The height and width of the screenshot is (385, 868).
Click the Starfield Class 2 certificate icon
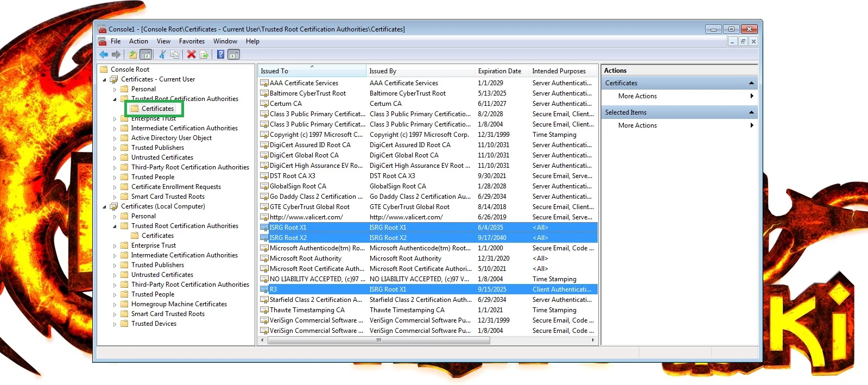pos(264,300)
